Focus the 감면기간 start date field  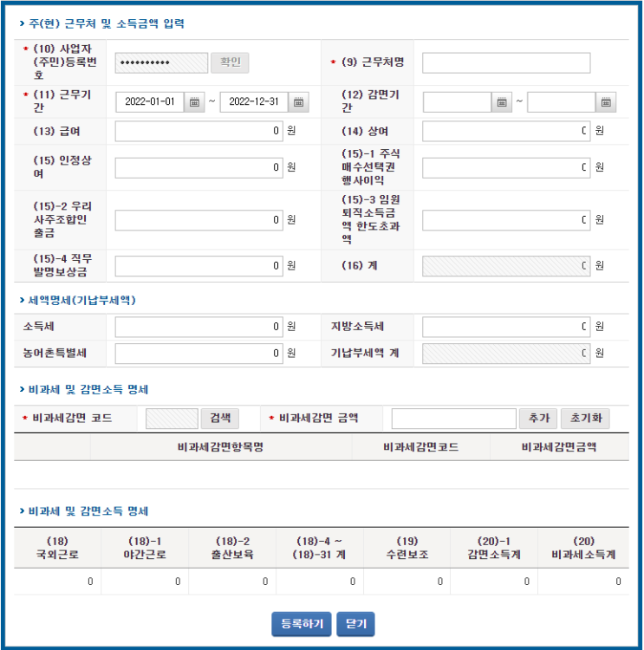coord(457,102)
